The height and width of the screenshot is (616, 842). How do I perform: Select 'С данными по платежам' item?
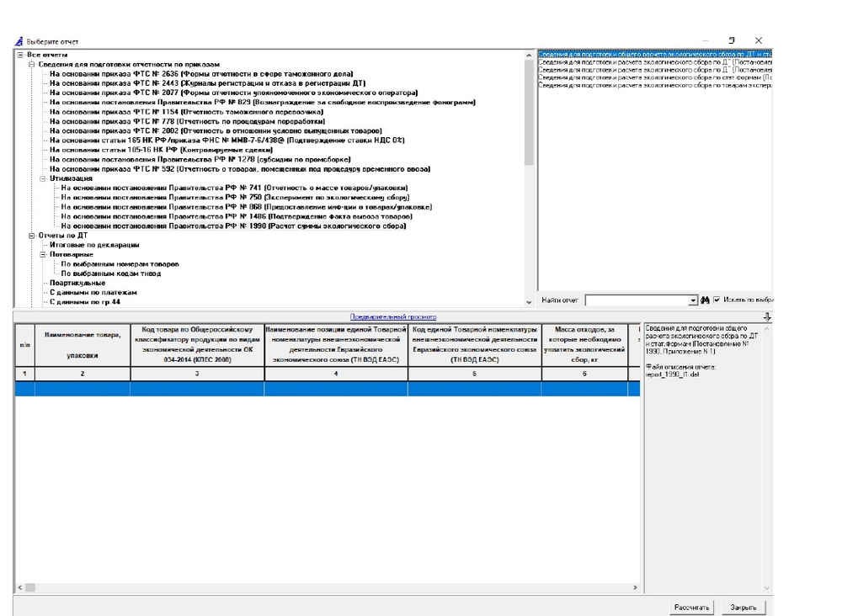(93, 293)
